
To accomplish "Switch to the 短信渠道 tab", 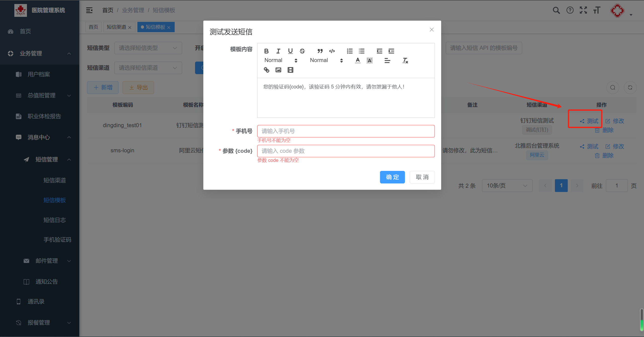I will [116, 27].
